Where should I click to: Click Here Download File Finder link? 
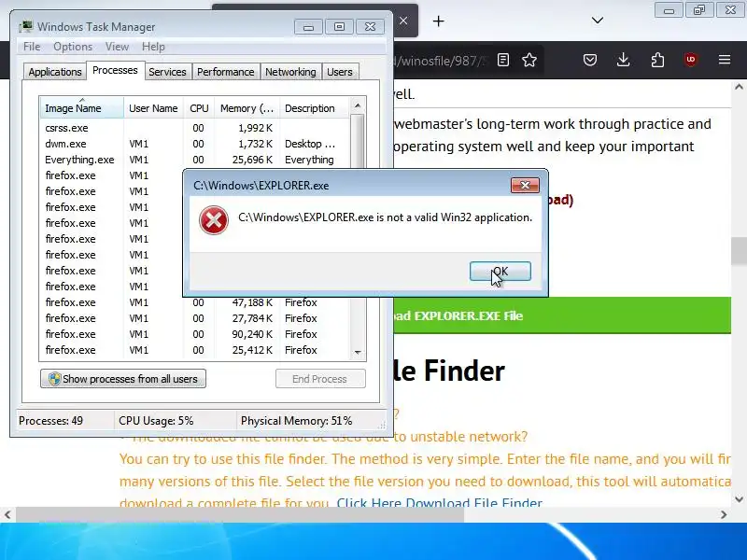439,503
